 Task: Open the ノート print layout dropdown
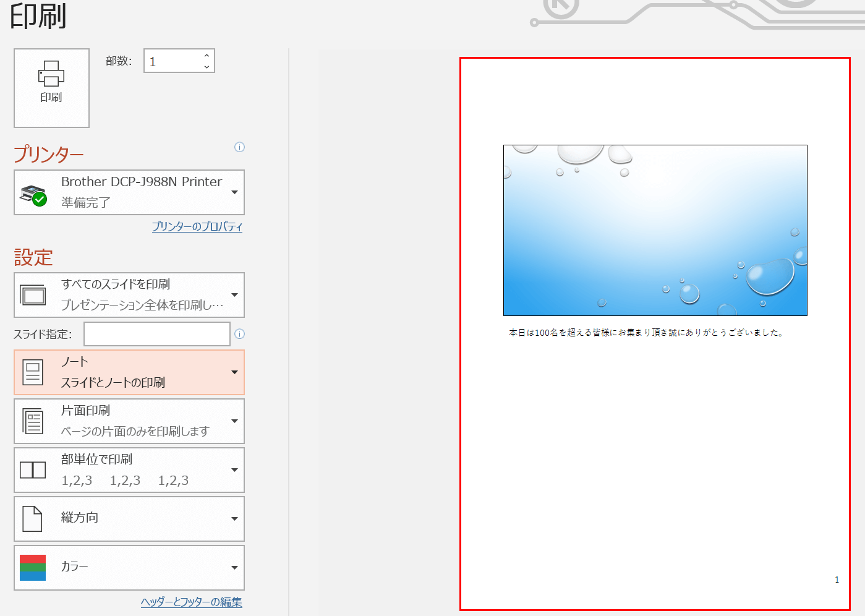pos(129,372)
